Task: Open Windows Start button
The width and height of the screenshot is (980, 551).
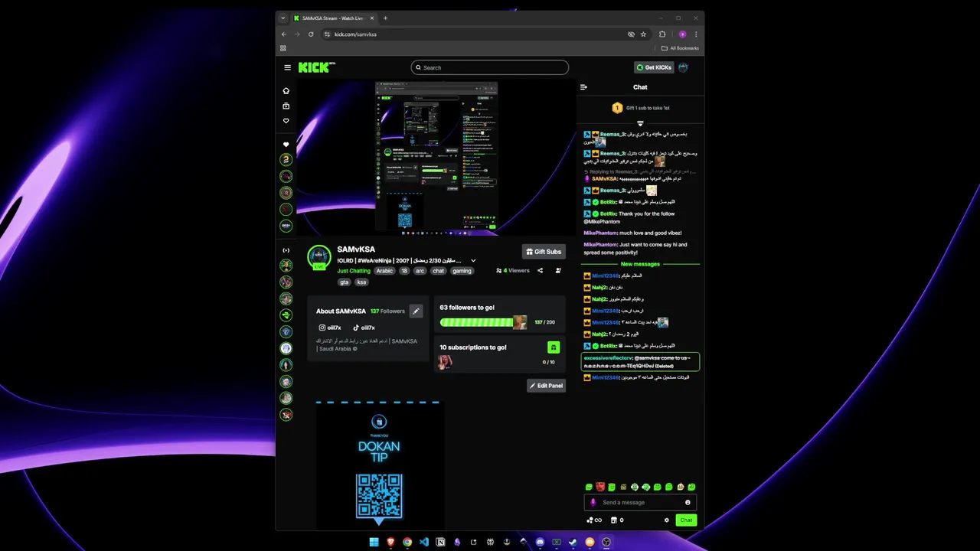Action: click(374, 542)
